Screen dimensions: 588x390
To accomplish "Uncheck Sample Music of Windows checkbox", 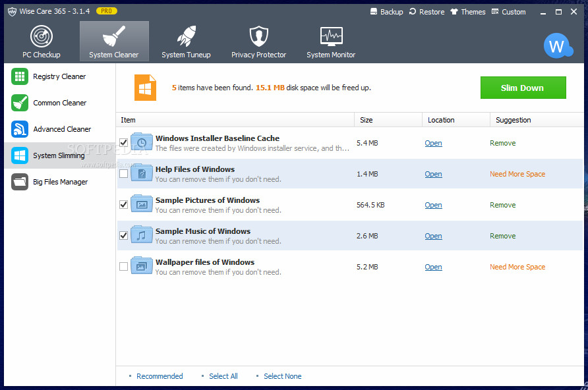I will coord(124,236).
